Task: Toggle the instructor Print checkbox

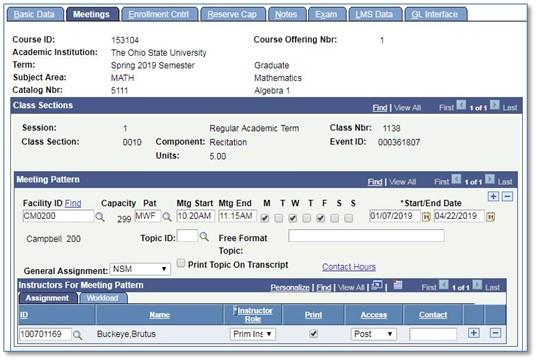Action: (313, 333)
